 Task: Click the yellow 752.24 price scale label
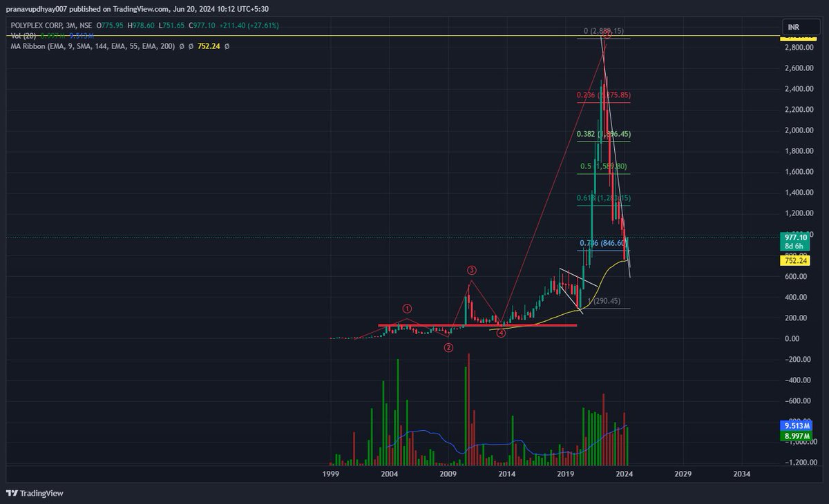794,260
